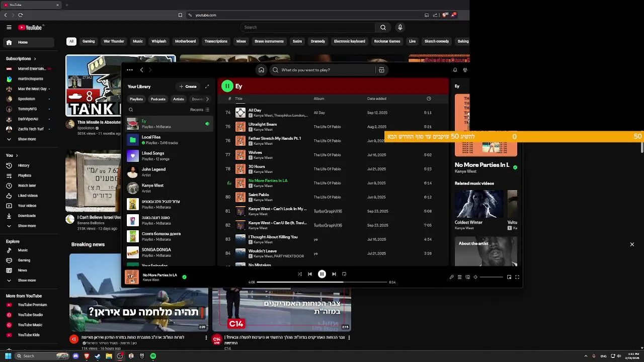Open Recents sort dropdown in library
This screenshot has height=362, width=644.
[x=200, y=110]
